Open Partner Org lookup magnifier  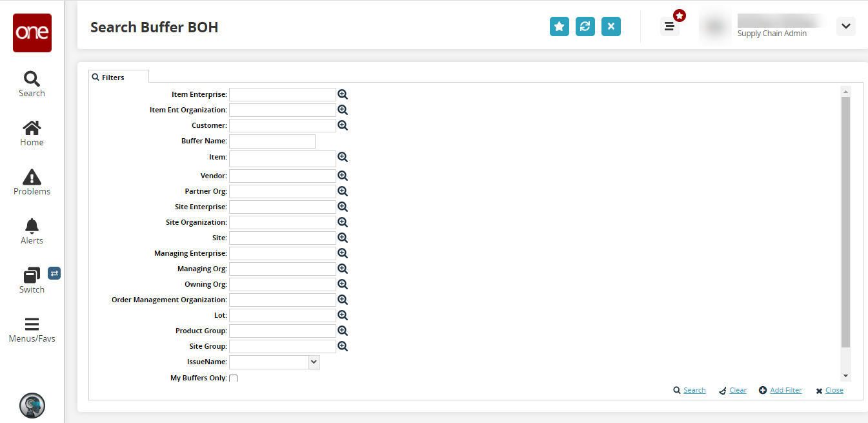click(x=343, y=191)
